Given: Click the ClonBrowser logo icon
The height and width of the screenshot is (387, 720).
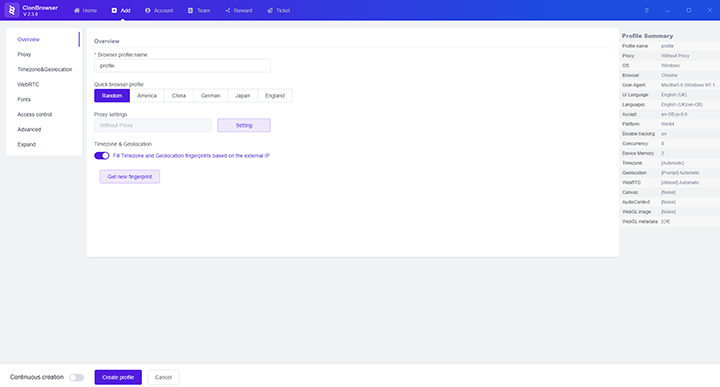Looking at the screenshot, I should 12,10.
